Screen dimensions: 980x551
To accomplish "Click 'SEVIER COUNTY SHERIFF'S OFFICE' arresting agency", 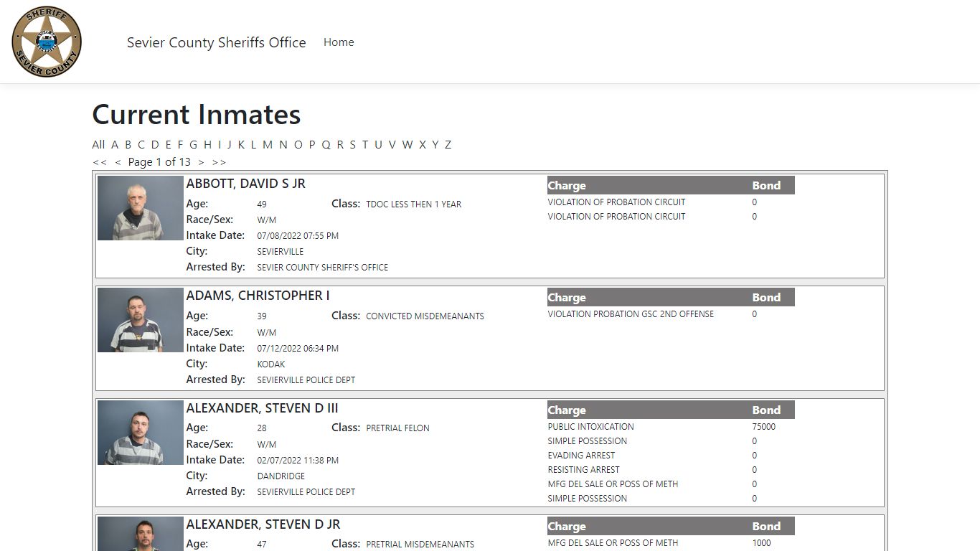I will pos(323,268).
